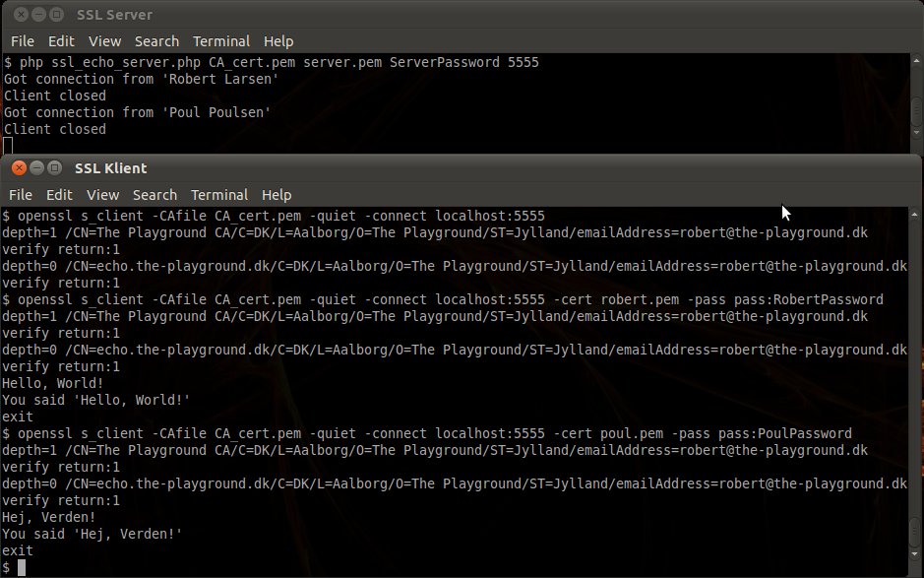The height and width of the screenshot is (578, 924).
Task: Open View menu in SSL Klient window
Action: [x=103, y=195]
